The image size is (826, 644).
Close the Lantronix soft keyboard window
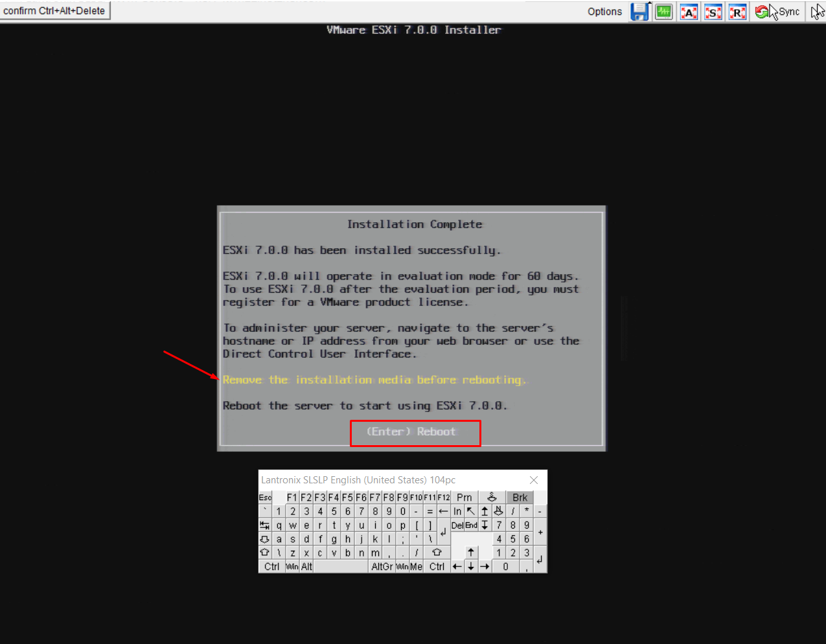pyautogui.click(x=534, y=480)
